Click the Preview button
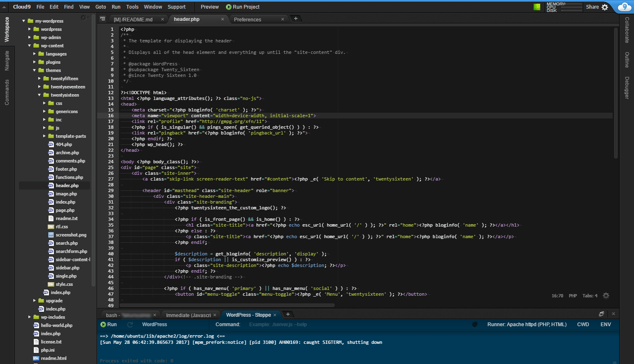 tap(209, 7)
